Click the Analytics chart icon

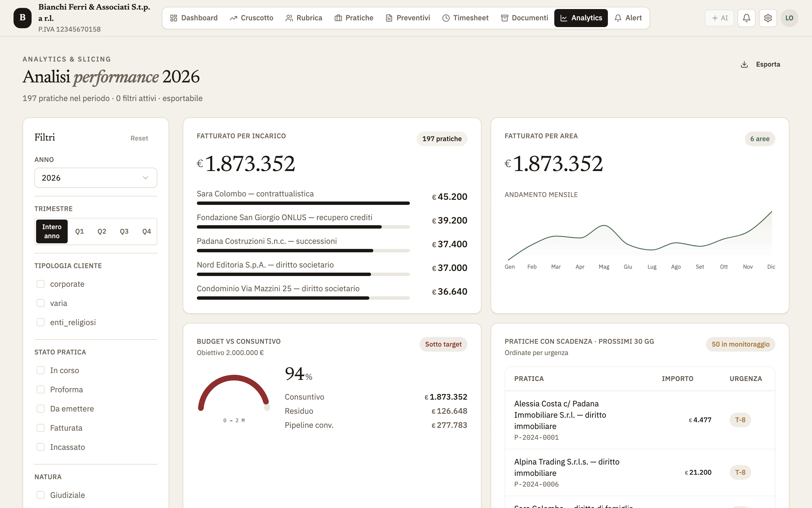pos(564,18)
